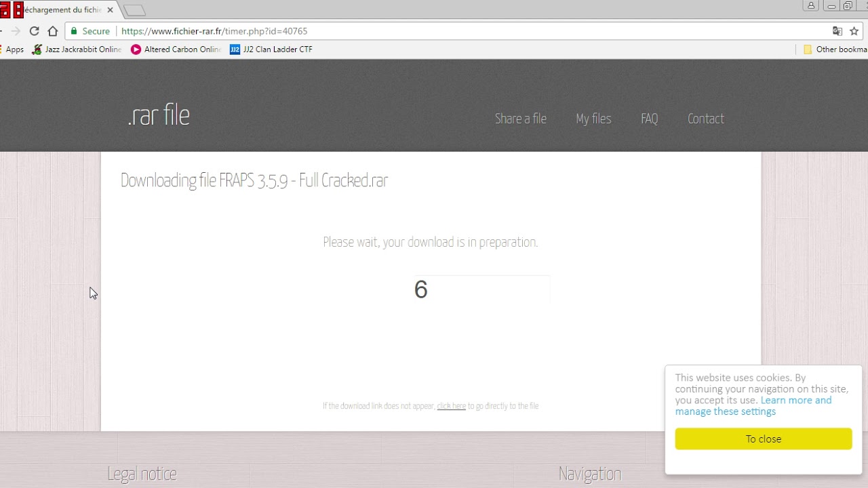Viewport: 868px width, 488px height.
Task: Open My files in the site menu
Action: pyautogui.click(x=593, y=119)
